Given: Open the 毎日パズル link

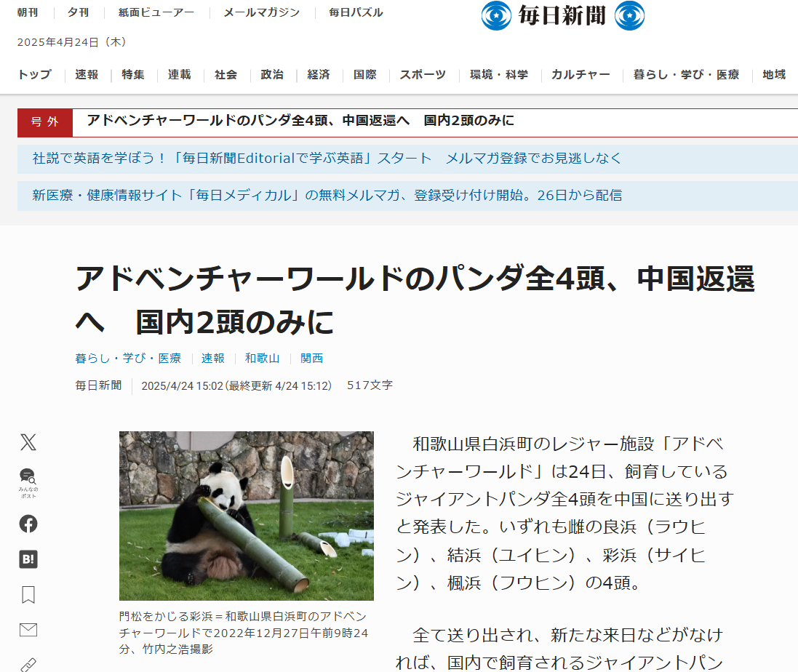Looking at the screenshot, I should click(x=356, y=12).
